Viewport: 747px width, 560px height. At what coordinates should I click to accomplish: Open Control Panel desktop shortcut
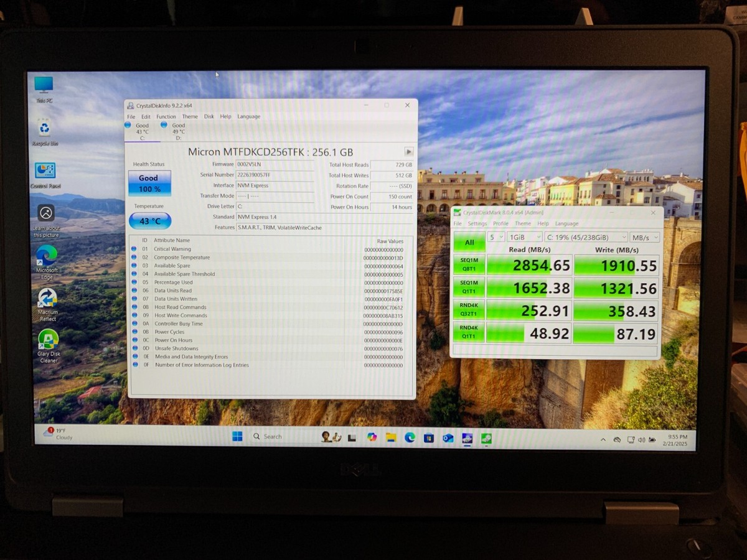(x=45, y=175)
